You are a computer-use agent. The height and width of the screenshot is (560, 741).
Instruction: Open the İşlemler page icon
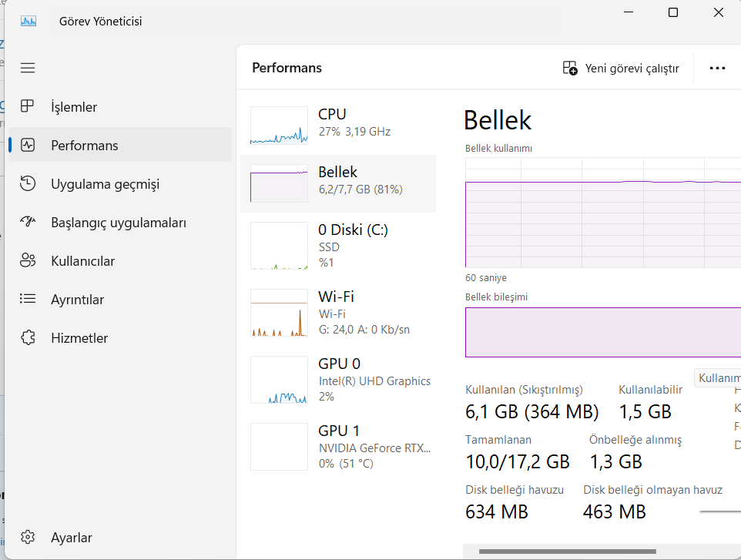28,106
